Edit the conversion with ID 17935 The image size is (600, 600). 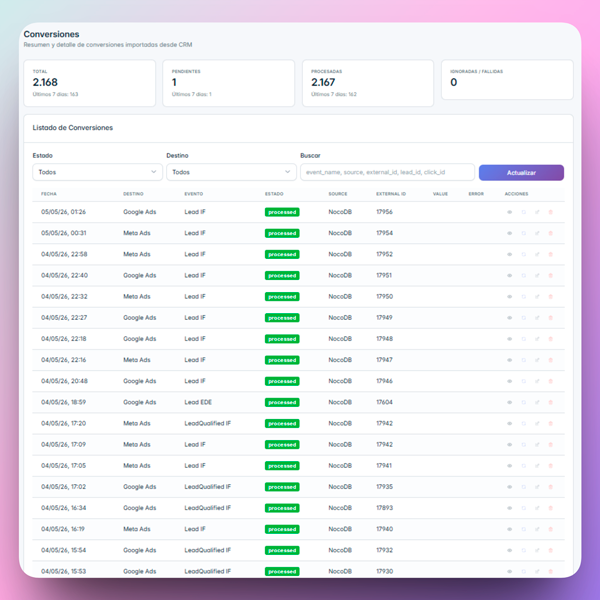point(537,487)
